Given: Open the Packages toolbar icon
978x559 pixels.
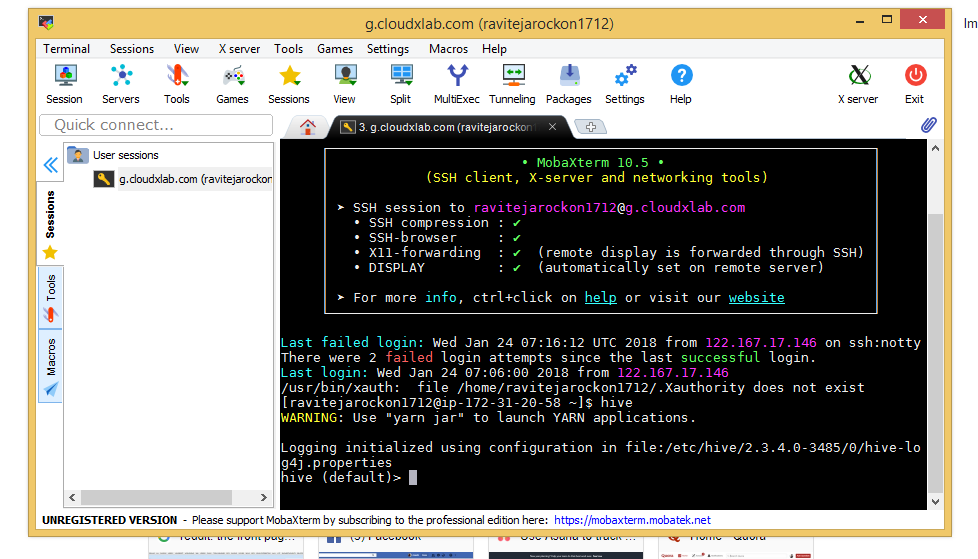Looking at the screenshot, I should tap(569, 84).
